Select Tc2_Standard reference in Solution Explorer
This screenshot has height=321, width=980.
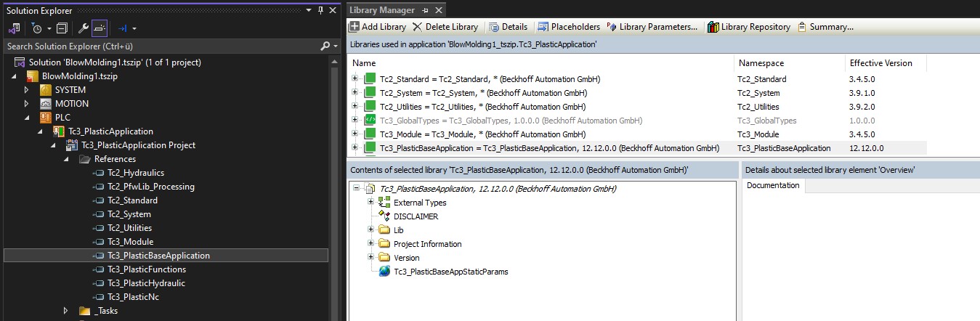click(132, 200)
